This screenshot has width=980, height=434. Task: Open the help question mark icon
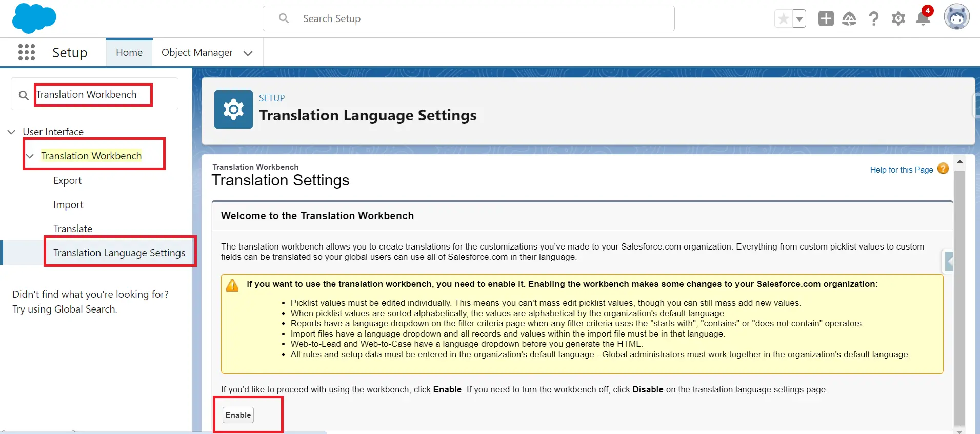click(873, 19)
